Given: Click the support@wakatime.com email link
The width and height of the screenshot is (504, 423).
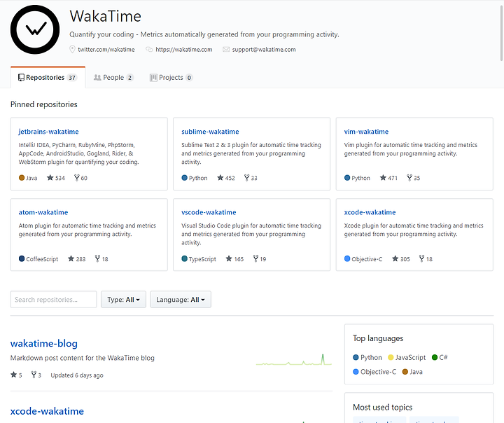Looking at the screenshot, I should (x=264, y=50).
